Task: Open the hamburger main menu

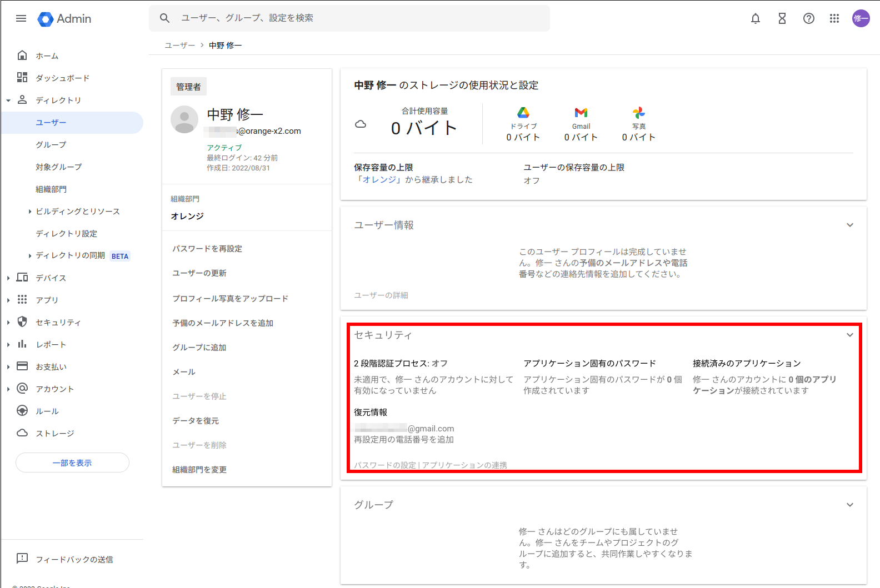Action: (21, 18)
